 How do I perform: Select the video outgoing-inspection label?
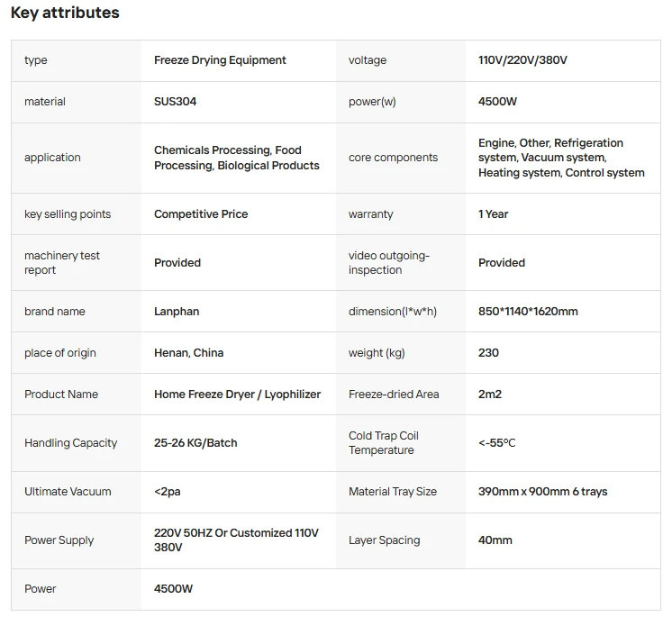(x=389, y=263)
